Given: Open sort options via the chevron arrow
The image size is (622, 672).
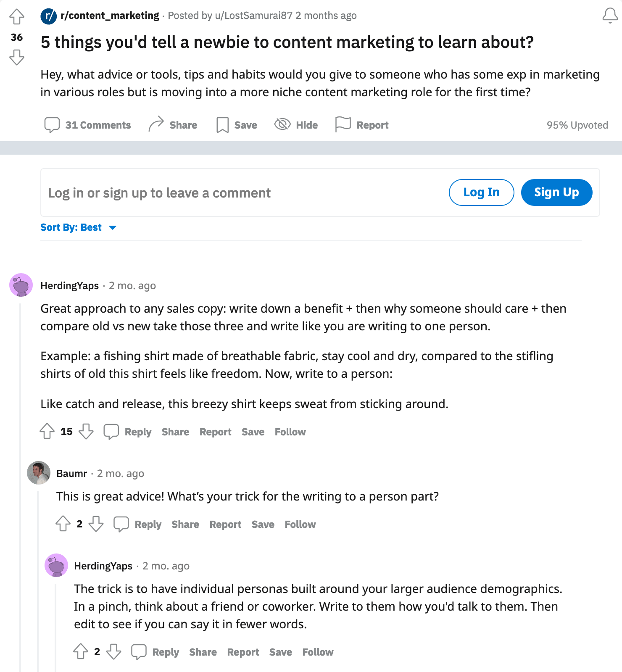Looking at the screenshot, I should (x=113, y=228).
